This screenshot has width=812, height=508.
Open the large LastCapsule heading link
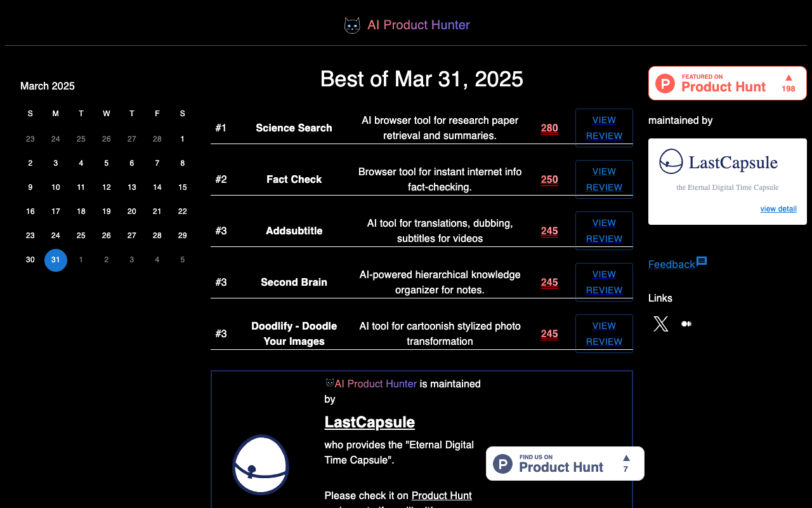[370, 422]
